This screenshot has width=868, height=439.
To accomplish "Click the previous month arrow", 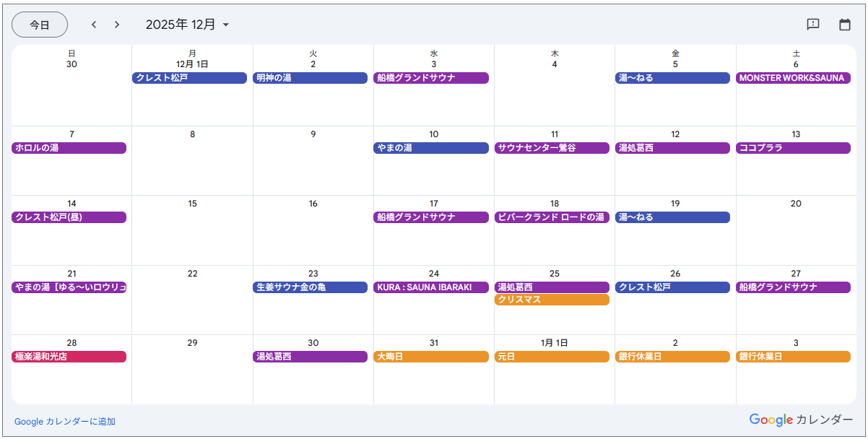I will pos(94,25).
